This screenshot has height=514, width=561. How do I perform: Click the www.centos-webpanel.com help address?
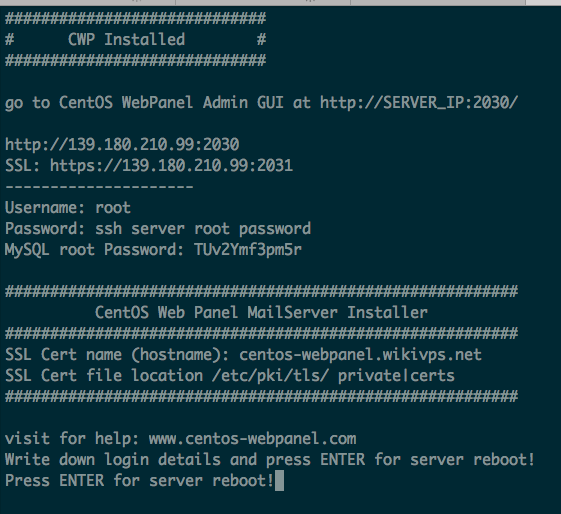tap(252, 439)
